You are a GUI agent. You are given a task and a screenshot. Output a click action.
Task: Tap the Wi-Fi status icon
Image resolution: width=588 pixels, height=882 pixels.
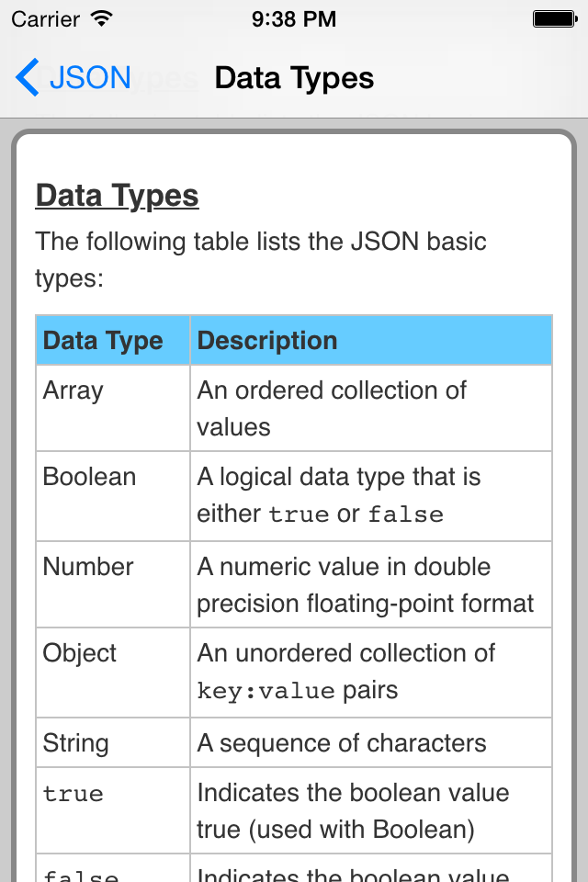(102, 18)
